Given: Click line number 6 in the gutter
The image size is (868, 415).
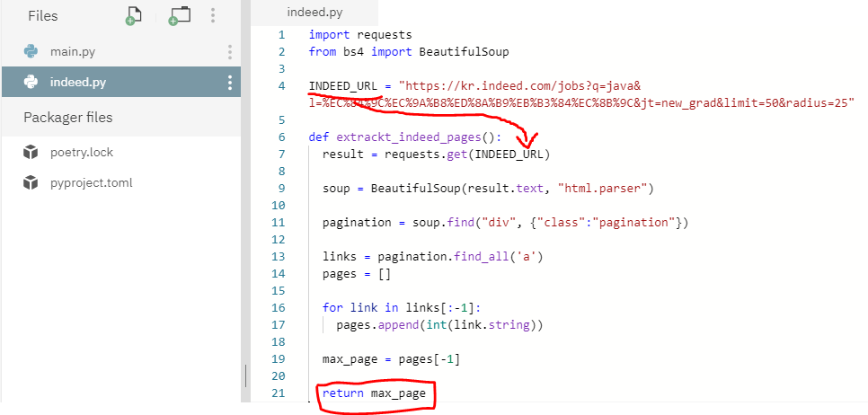Looking at the screenshot, I should point(282,137).
